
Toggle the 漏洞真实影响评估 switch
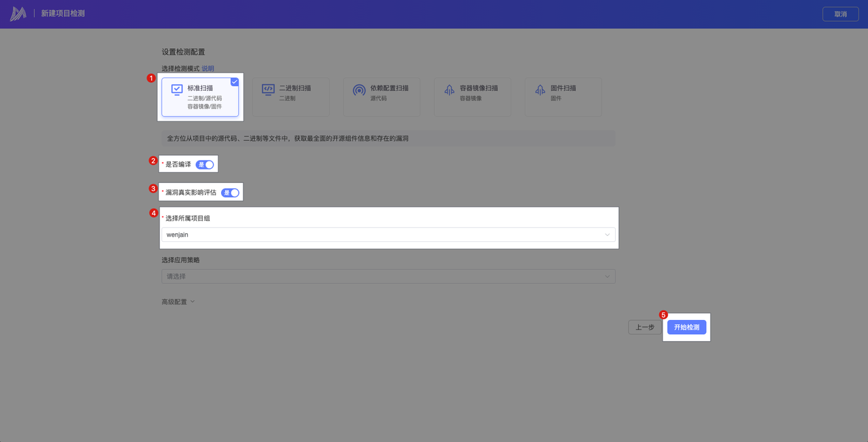tap(231, 193)
